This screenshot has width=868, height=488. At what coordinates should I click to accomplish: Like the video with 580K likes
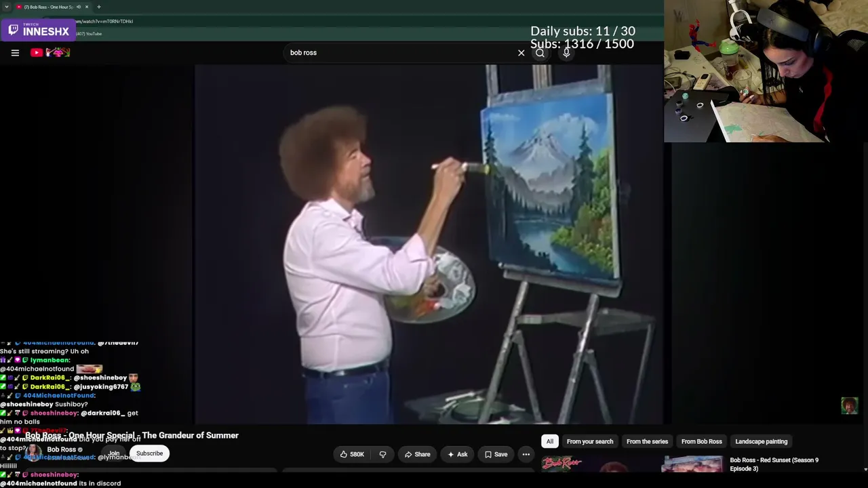[x=352, y=454]
